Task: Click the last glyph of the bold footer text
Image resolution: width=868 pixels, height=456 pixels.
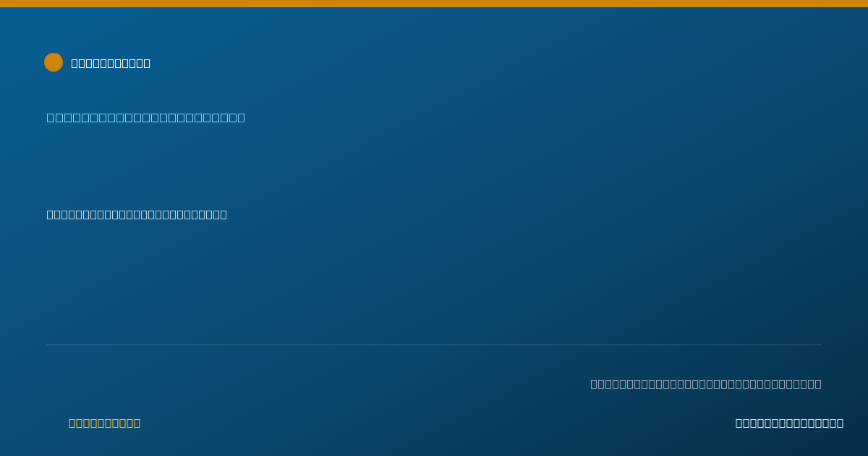Action: tap(840, 423)
